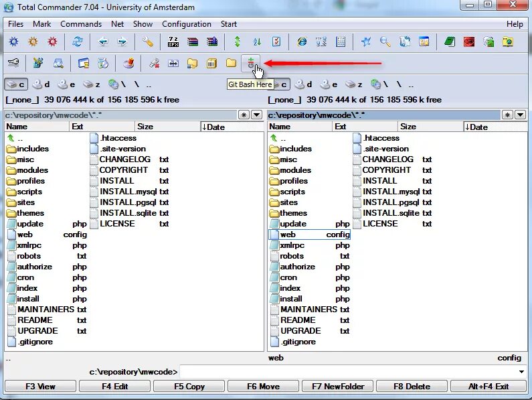Select drive c in left drive bar
The image size is (532, 400).
16,84
